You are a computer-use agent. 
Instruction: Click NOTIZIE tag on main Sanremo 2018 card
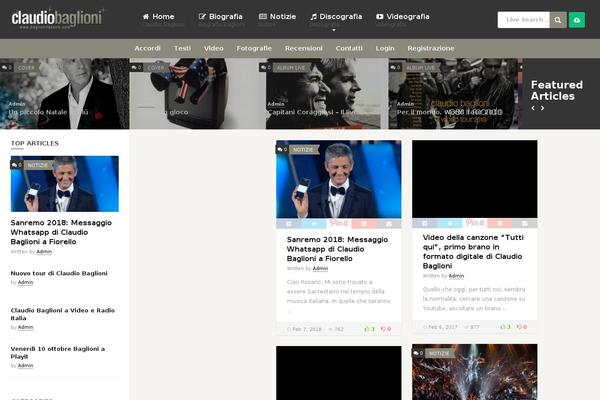(303, 150)
